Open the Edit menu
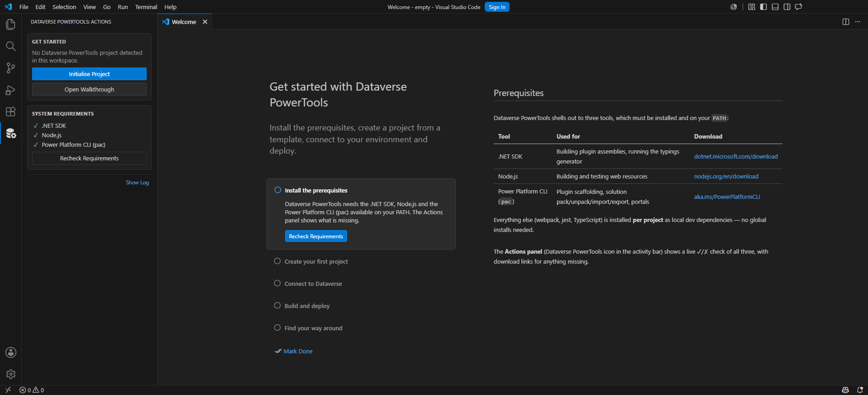The width and height of the screenshot is (868, 395). coord(40,7)
